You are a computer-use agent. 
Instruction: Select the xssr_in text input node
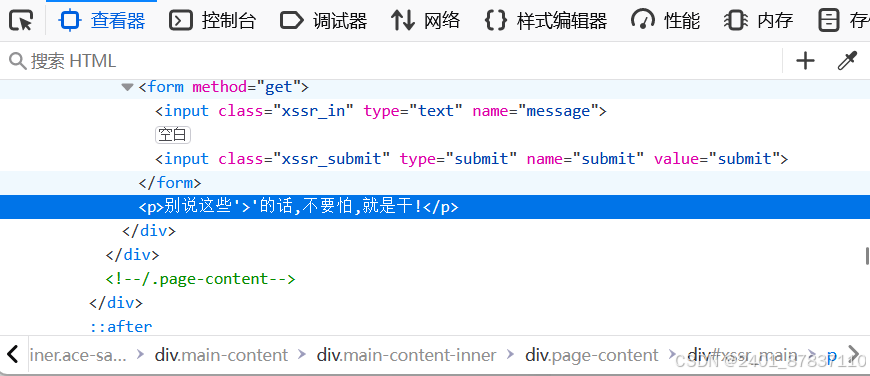(x=381, y=111)
